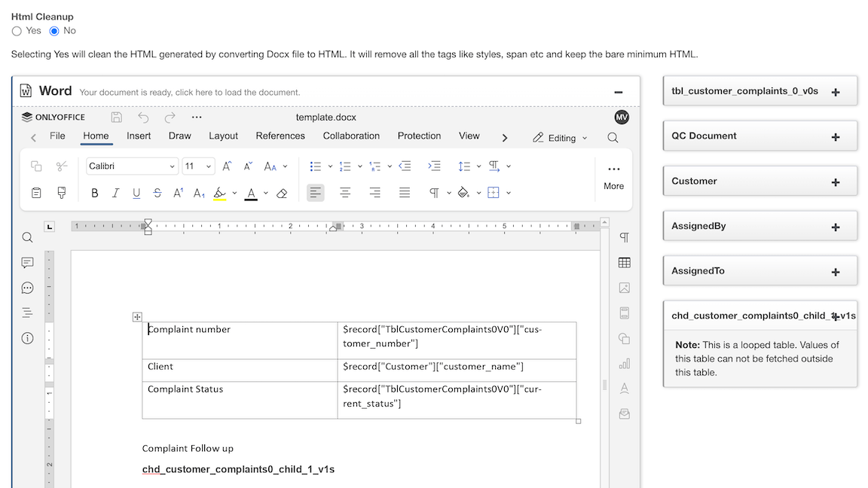Select No for Html Cleanup
Screen dimensions: 868x488
(x=54, y=31)
